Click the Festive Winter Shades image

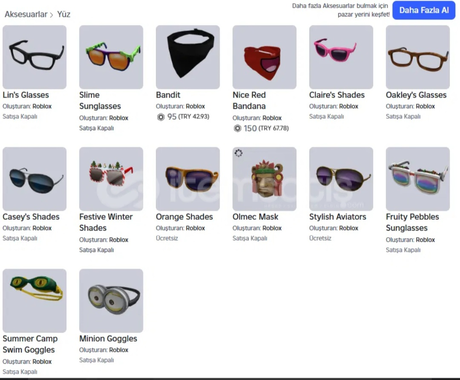(111, 179)
